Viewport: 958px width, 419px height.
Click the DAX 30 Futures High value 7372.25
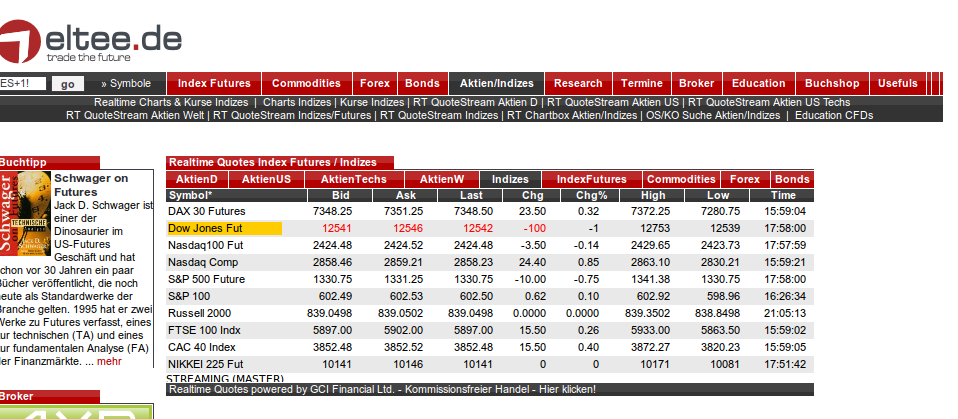point(651,211)
